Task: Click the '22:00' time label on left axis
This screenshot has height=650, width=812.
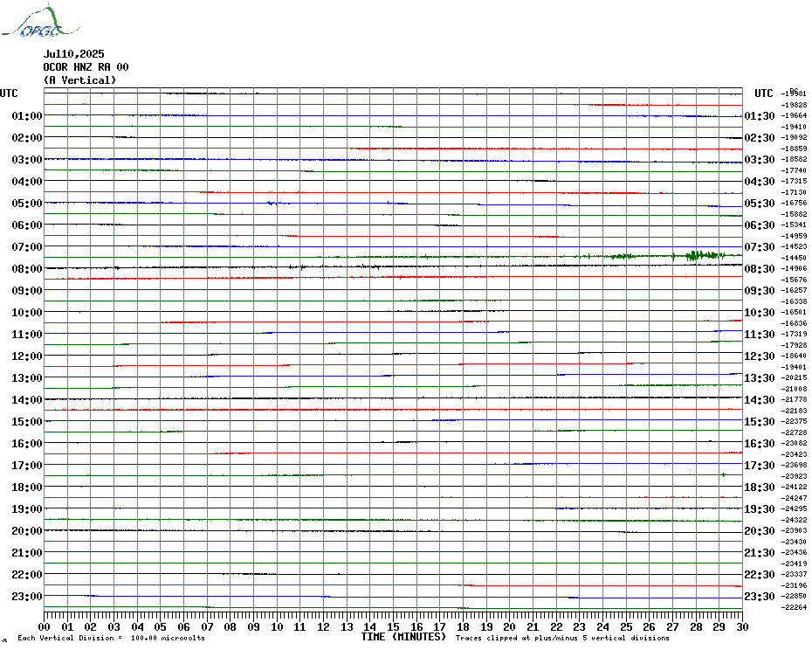Action: tap(27, 574)
